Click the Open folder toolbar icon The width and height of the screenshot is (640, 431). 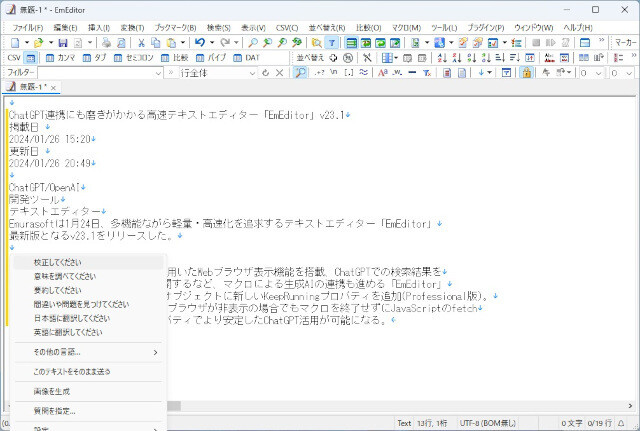39,42
